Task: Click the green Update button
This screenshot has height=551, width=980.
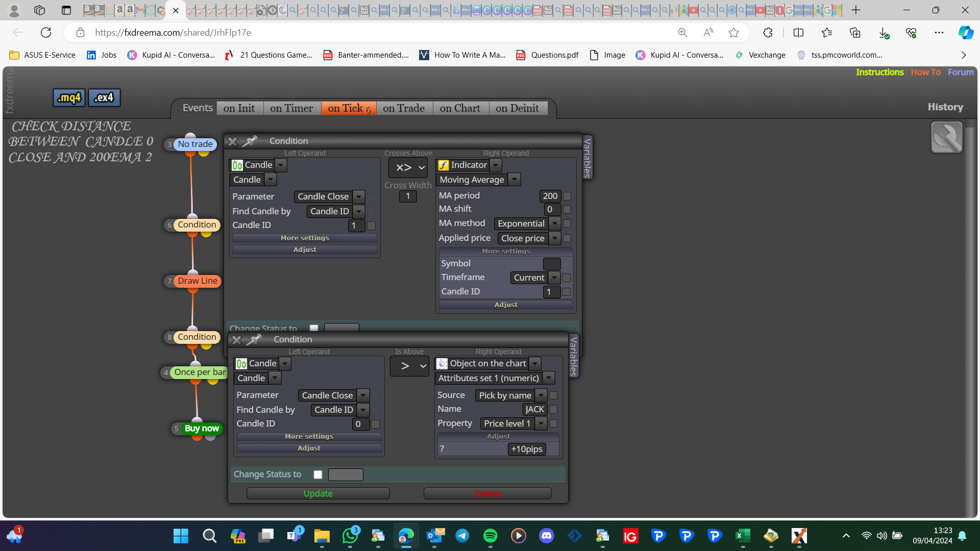Action: [318, 494]
